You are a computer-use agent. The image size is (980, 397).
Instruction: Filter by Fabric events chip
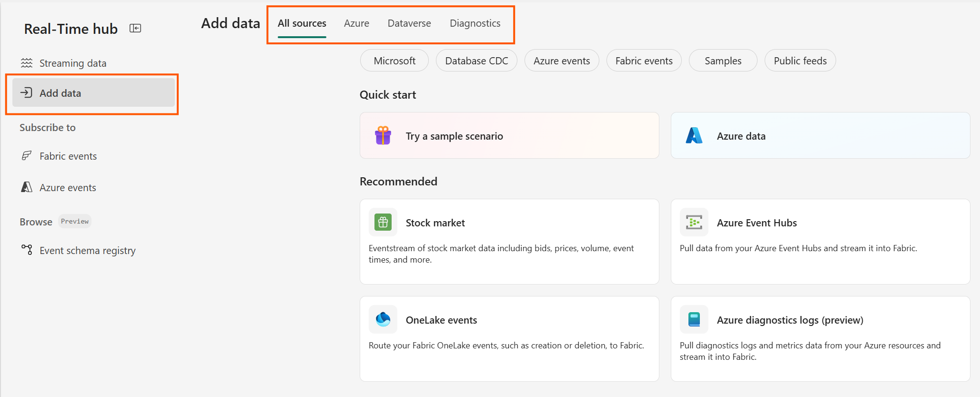(644, 61)
